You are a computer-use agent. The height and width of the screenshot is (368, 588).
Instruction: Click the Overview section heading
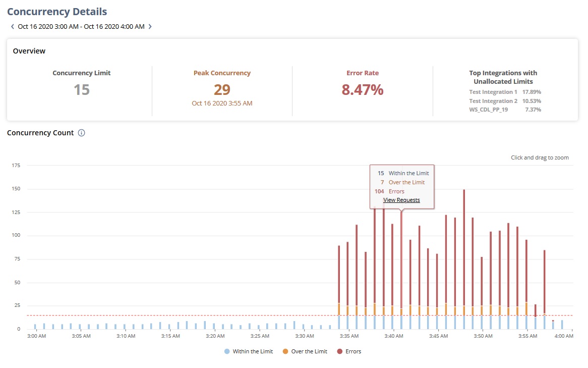click(x=29, y=51)
